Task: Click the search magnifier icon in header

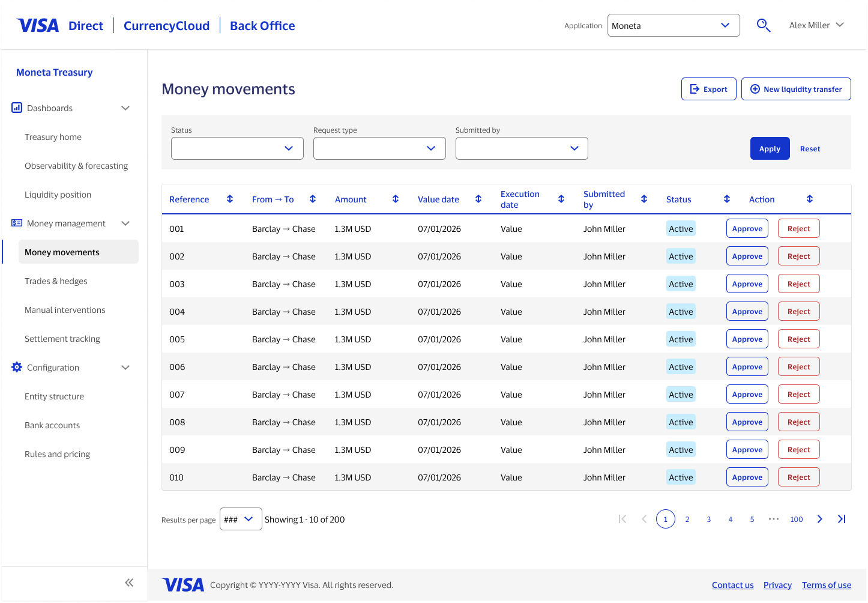Action: click(764, 25)
